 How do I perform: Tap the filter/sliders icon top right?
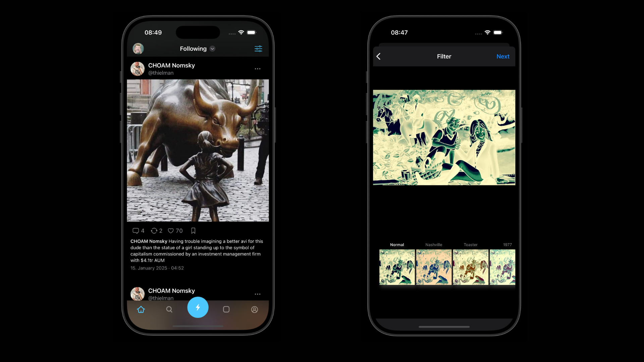tap(258, 49)
